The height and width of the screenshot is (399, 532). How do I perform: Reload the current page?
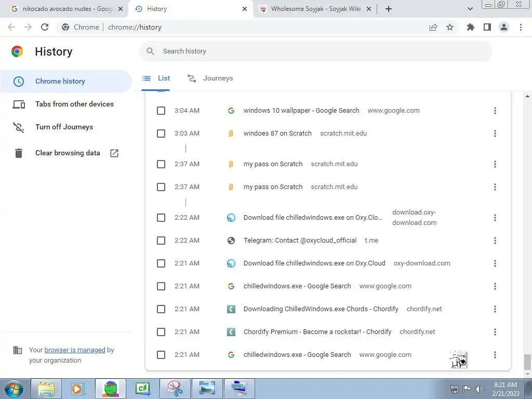pos(45,27)
